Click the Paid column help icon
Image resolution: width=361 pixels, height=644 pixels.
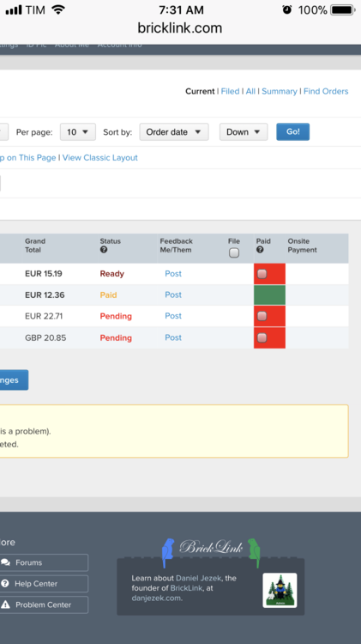tap(260, 250)
